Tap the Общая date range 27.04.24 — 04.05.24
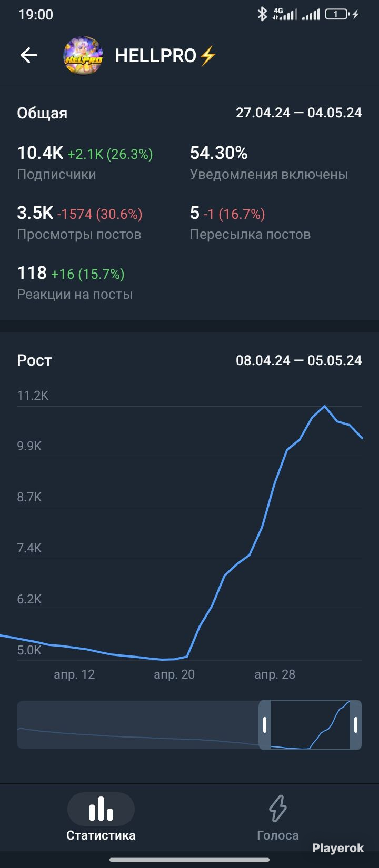The width and height of the screenshot is (379, 868). point(299,113)
